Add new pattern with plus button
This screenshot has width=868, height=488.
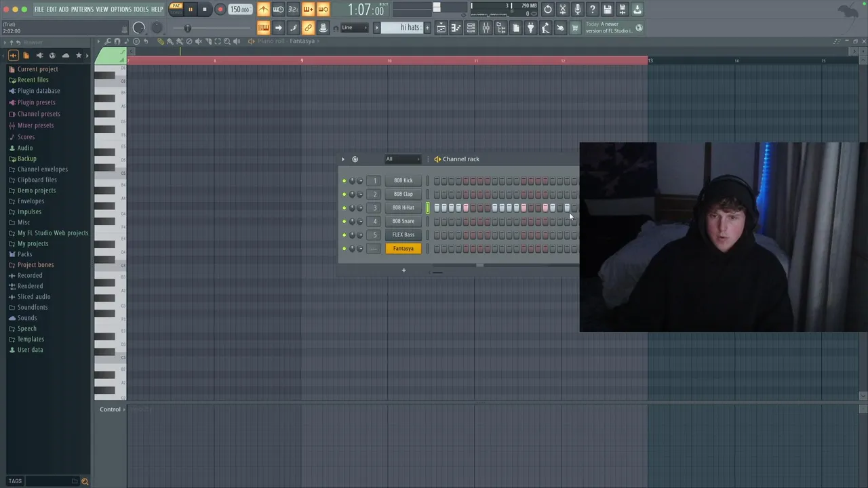[x=427, y=28]
